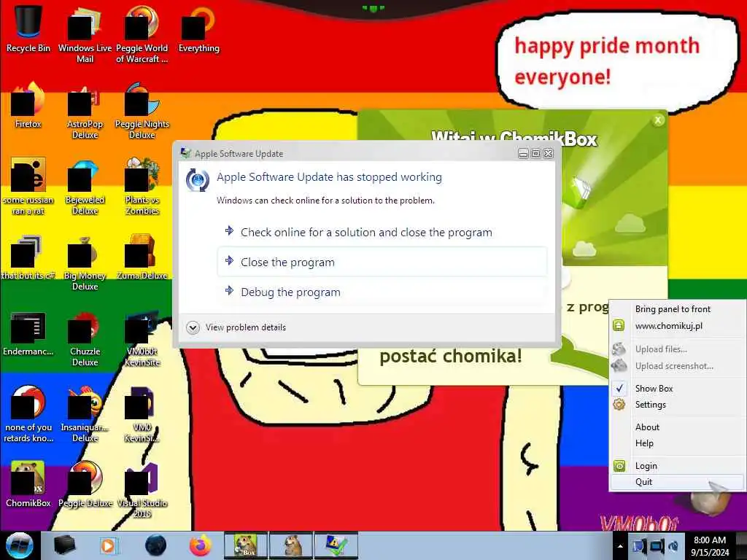Select Peggle World of Warcraft desktop icon
The image size is (747, 560).
(142, 34)
